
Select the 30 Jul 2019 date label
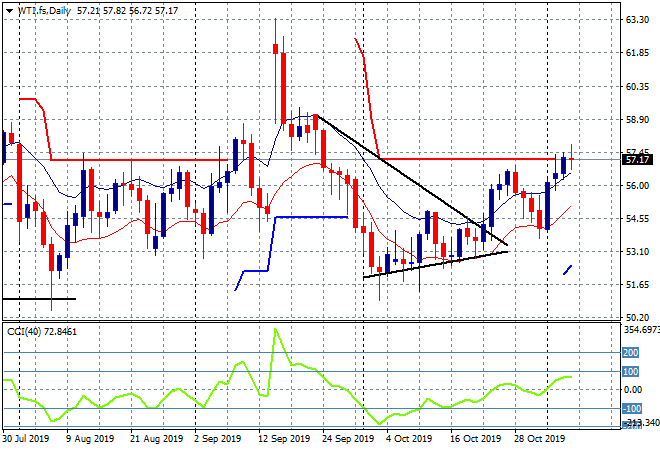(x=26, y=439)
